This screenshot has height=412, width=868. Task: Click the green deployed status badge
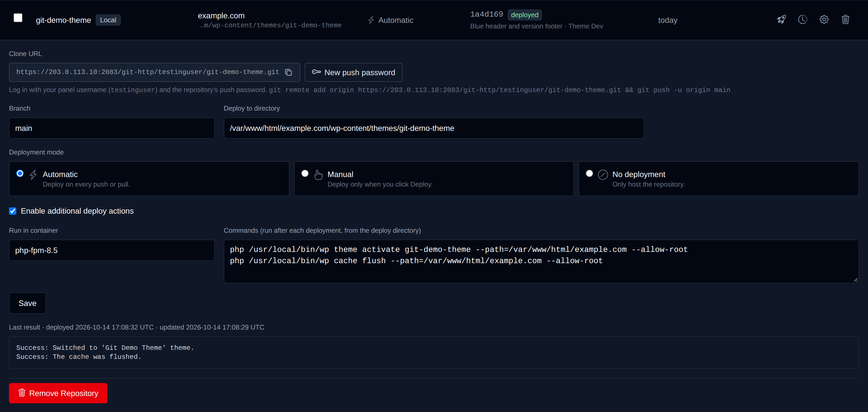pos(524,15)
